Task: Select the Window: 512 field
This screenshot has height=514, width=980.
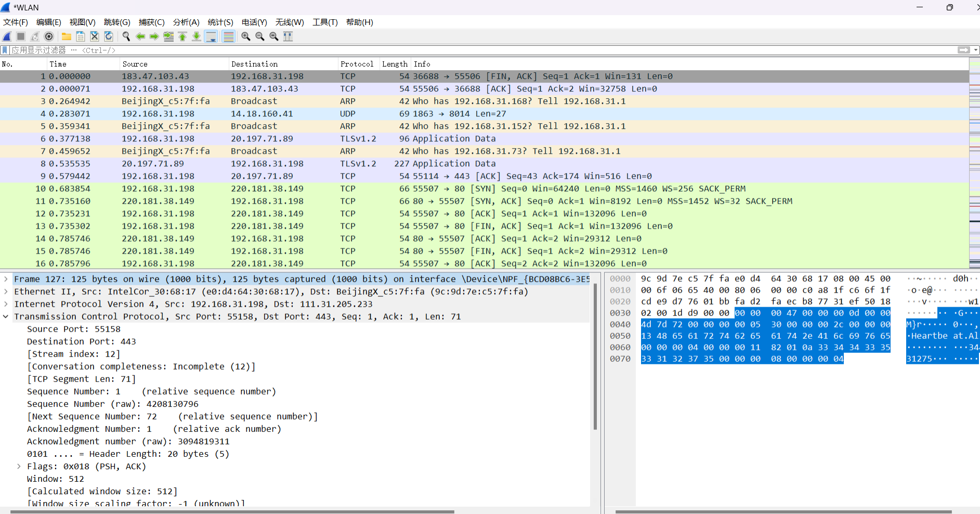Action: [x=56, y=479]
